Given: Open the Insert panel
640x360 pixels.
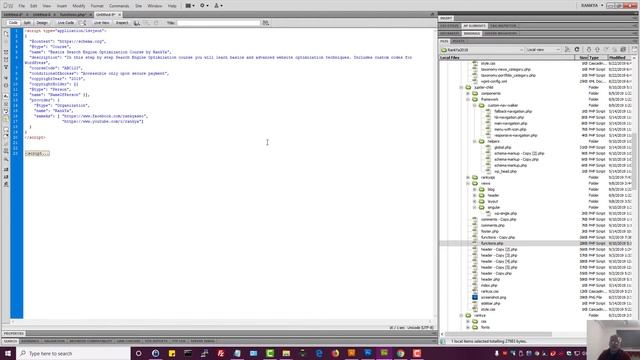Looking at the screenshot, I should [x=446, y=18].
